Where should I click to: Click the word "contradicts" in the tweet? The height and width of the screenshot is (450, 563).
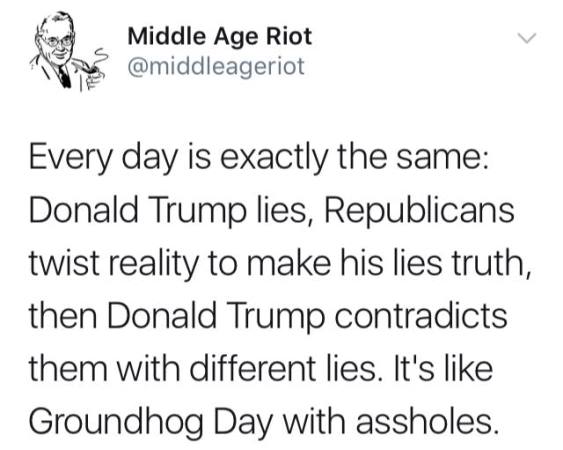(x=421, y=315)
